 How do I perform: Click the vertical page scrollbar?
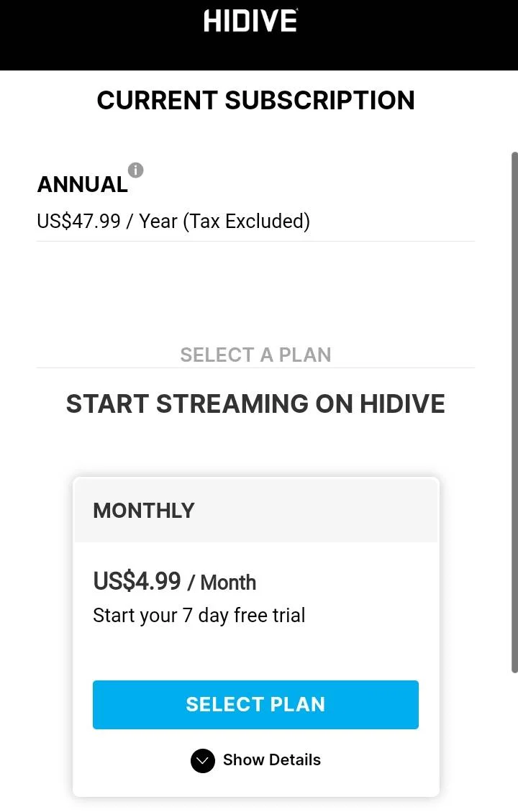[x=514, y=412]
